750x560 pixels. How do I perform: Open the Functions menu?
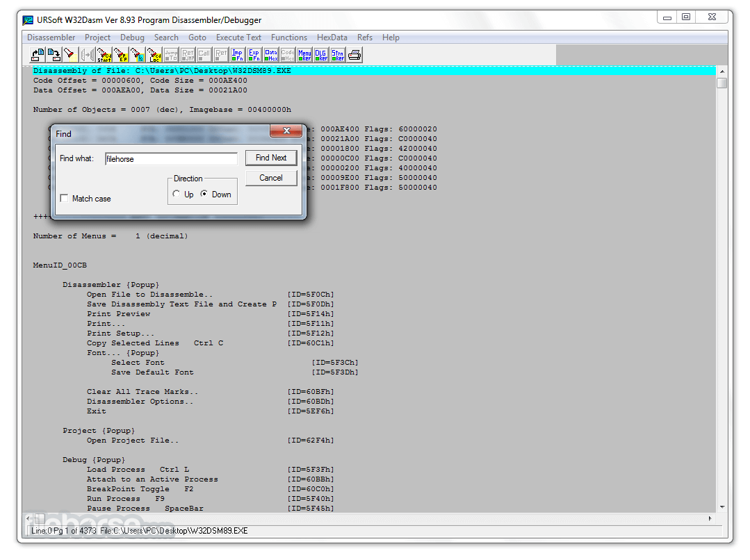pos(289,38)
